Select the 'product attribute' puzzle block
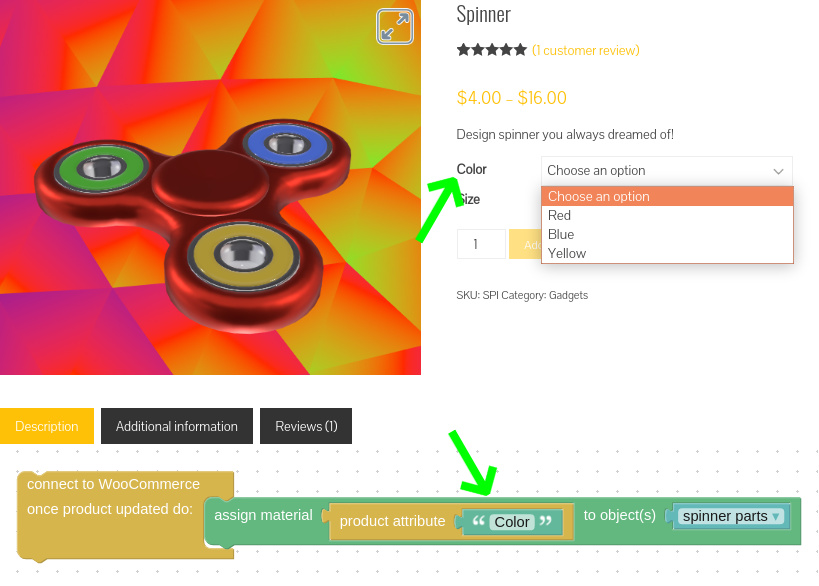Screen dimensions: 819x586 pyautogui.click(x=391, y=521)
